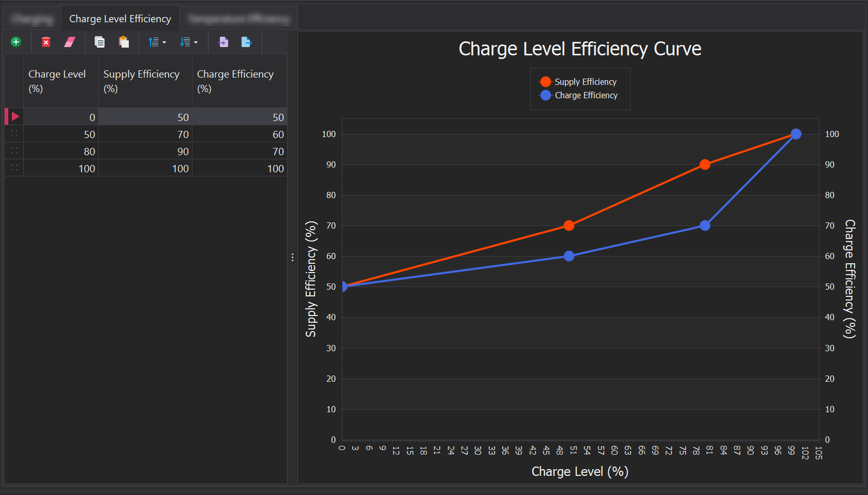Click the pink eraser Clear icon
Screen dimensions: 868x495
pyautogui.click(x=70, y=42)
